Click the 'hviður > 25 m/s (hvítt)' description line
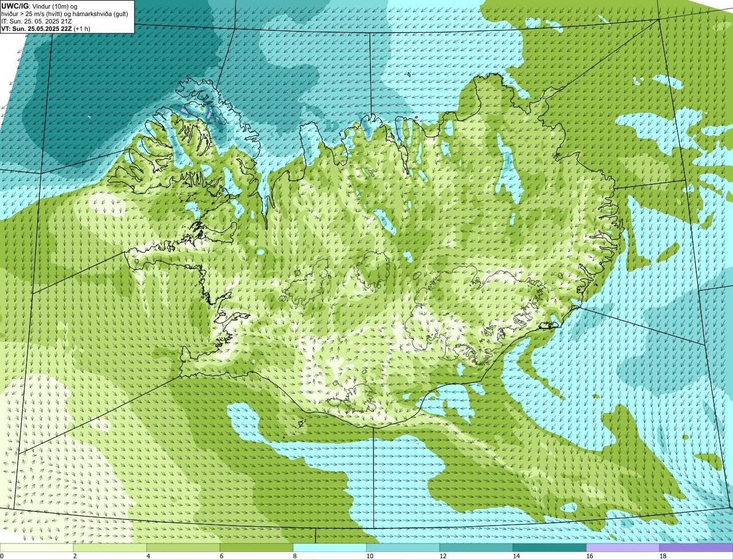 tap(64, 13)
